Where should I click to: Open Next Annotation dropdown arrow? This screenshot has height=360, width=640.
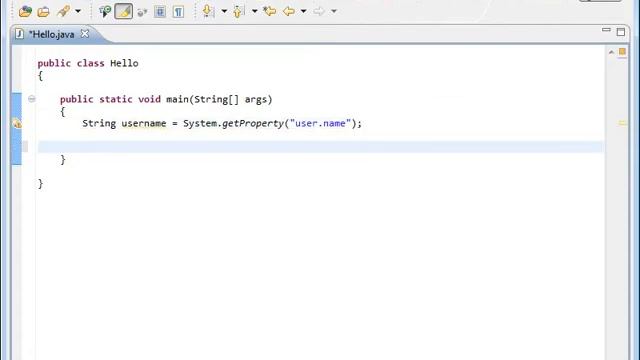[x=224, y=11]
